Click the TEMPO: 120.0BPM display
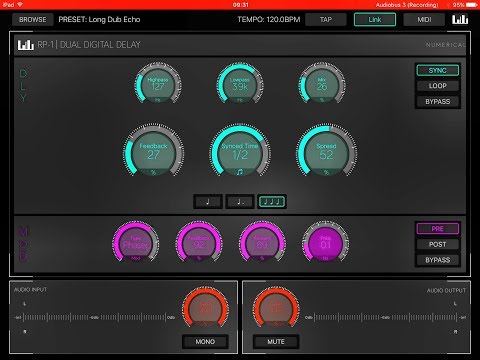 pos(269,19)
